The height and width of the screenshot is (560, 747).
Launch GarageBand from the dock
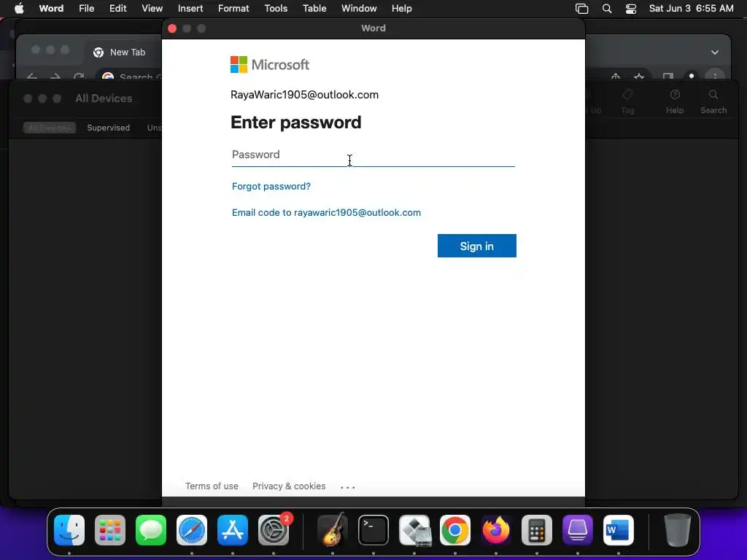333,530
